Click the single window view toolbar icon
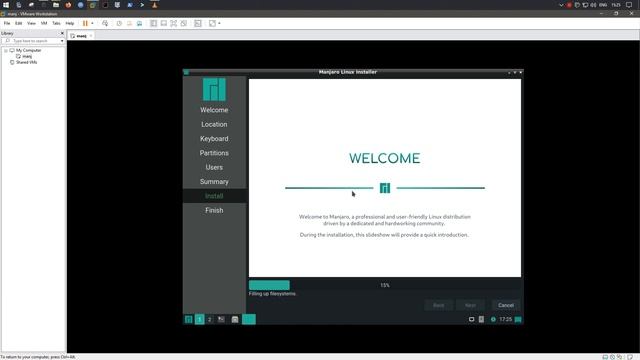This screenshot has width=640, height=360. (164, 23)
